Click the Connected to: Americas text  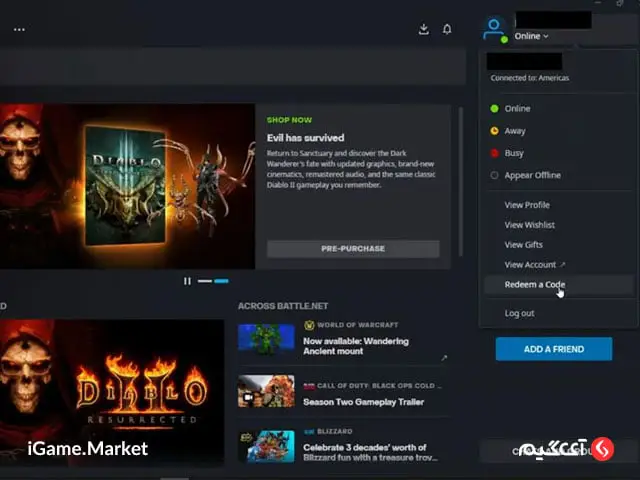(530, 78)
